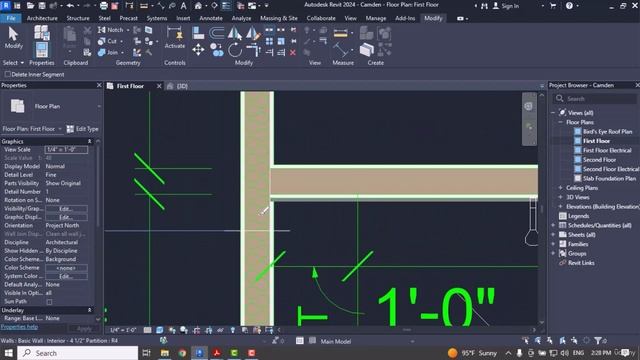
Task: Open the File menu
Action: [11, 18]
